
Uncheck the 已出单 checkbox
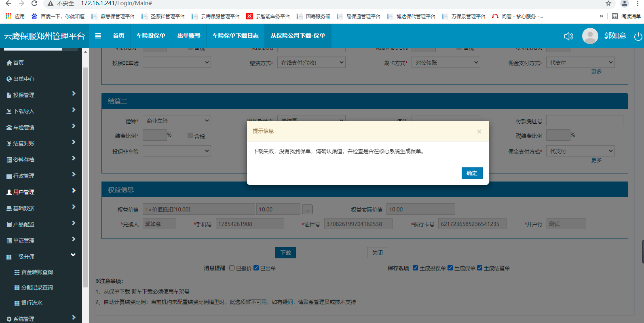[256, 268]
